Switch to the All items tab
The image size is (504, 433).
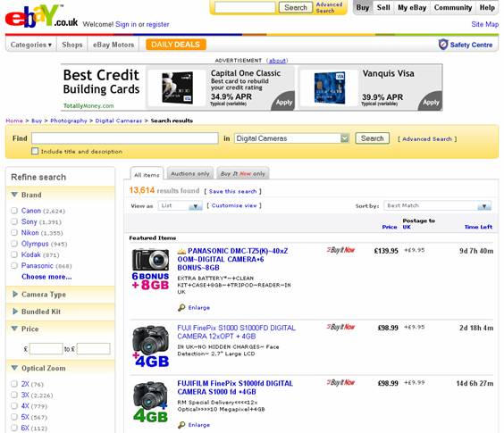click(x=147, y=174)
